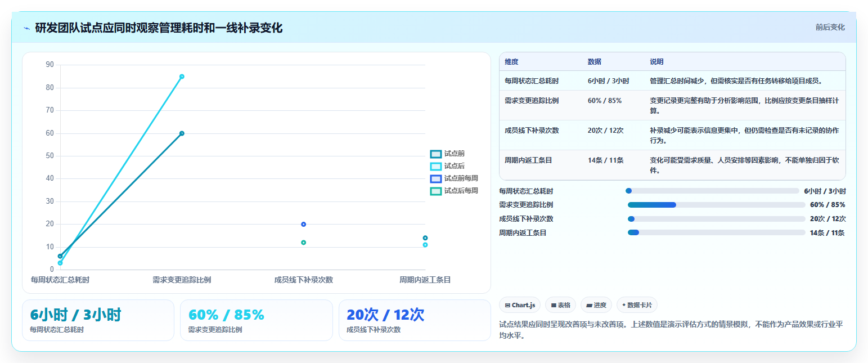Click the x-axis label 周期内返工条目
Screen dimensions: 868x363
(x=425, y=280)
